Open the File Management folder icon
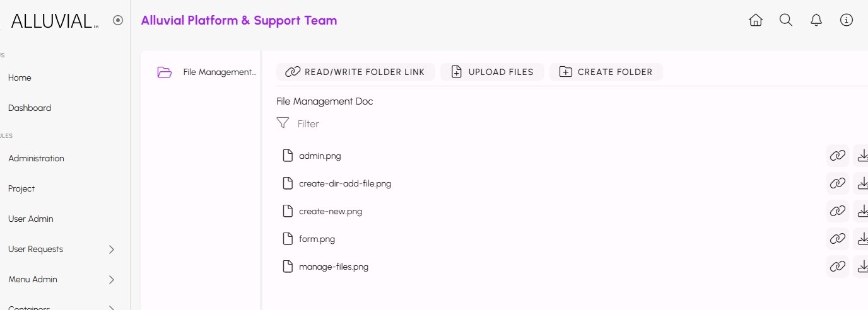The image size is (868, 310). (x=165, y=72)
